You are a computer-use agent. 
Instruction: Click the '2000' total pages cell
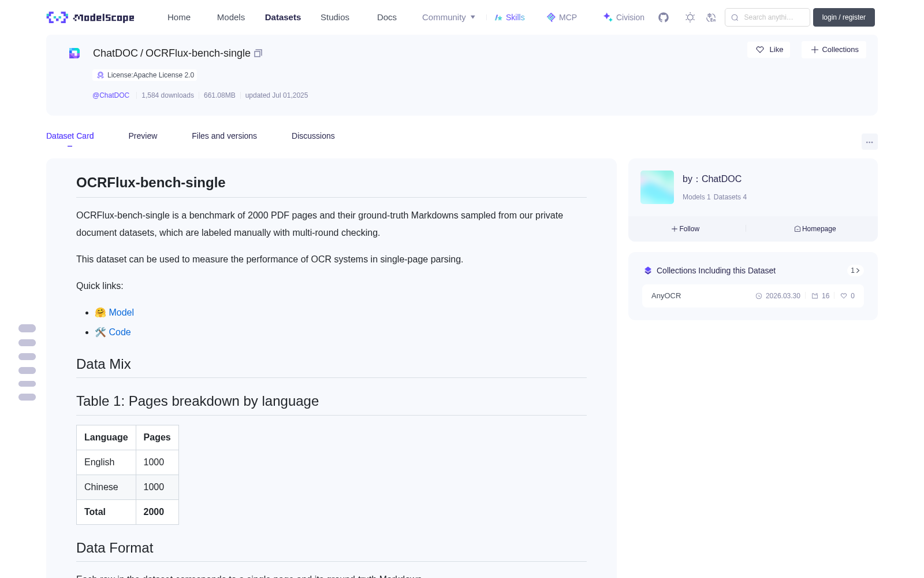(157, 512)
